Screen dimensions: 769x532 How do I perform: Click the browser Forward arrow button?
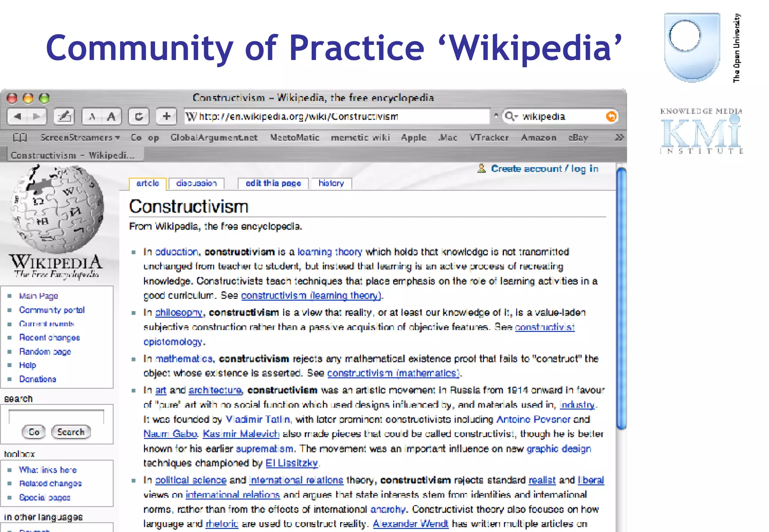tap(37, 117)
